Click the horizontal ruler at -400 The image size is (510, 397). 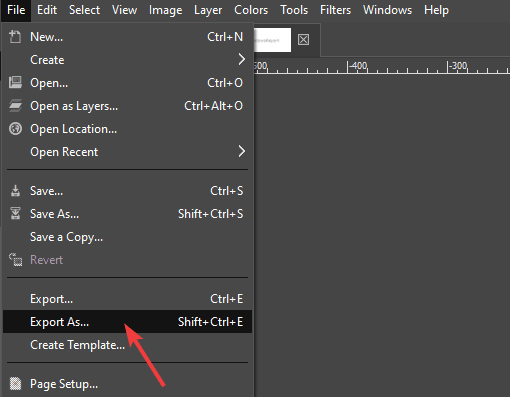click(x=357, y=66)
